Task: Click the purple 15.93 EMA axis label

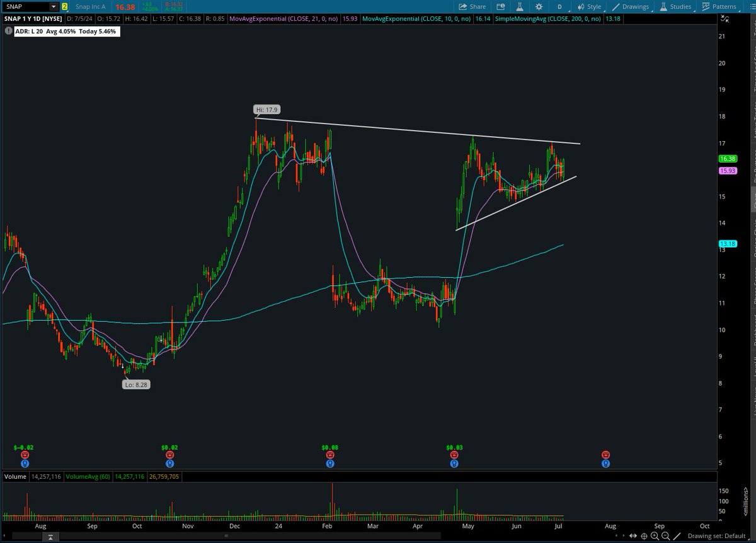Action: (x=728, y=171)
